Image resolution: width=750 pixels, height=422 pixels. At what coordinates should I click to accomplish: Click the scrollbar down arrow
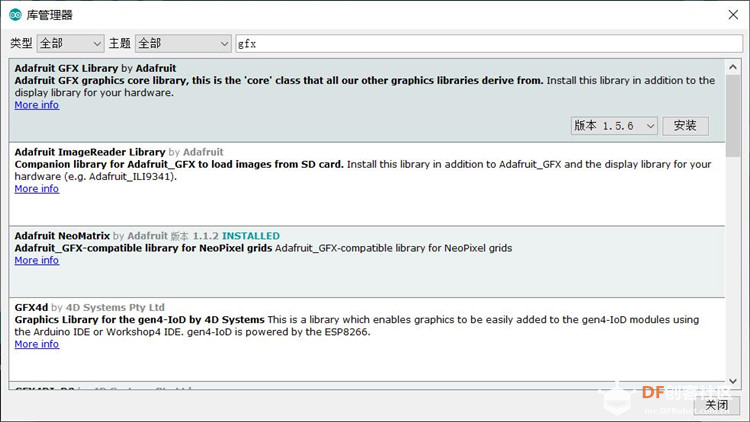(x=733, y=381)
